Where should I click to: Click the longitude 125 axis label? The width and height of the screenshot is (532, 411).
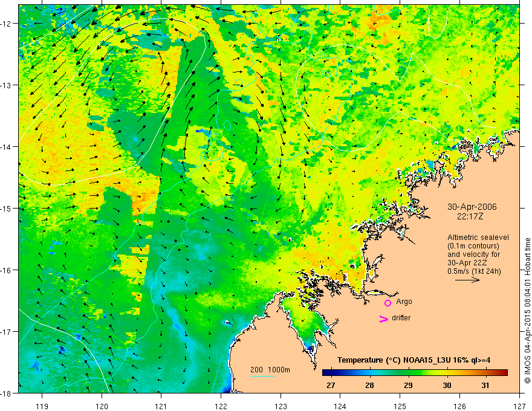coord(400,406)
